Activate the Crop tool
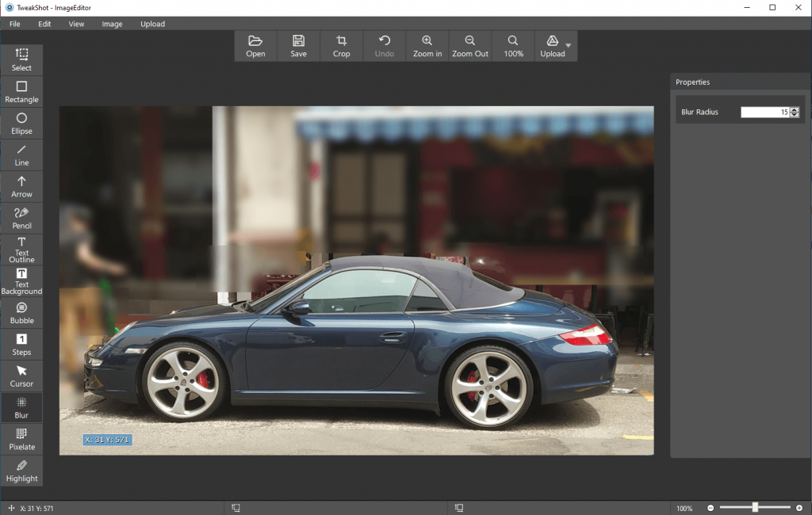 pos(341,45)
